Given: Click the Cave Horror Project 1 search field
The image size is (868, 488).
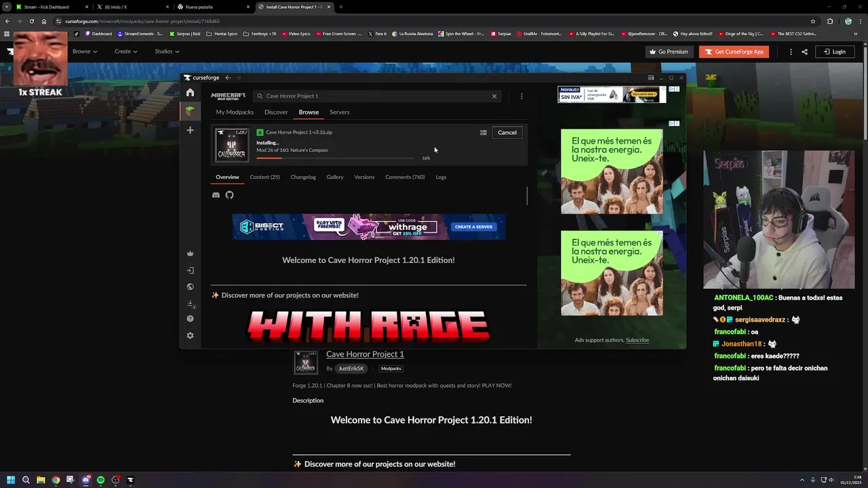Looking at the screenshot, I should (376, 96).
